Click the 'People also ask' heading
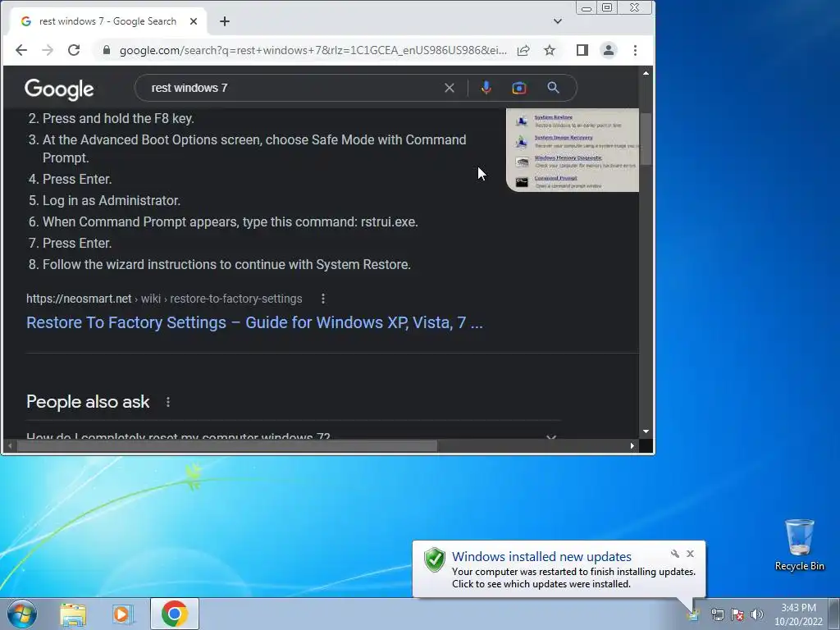This screenshot has width=840, height=630. [88, 402]
